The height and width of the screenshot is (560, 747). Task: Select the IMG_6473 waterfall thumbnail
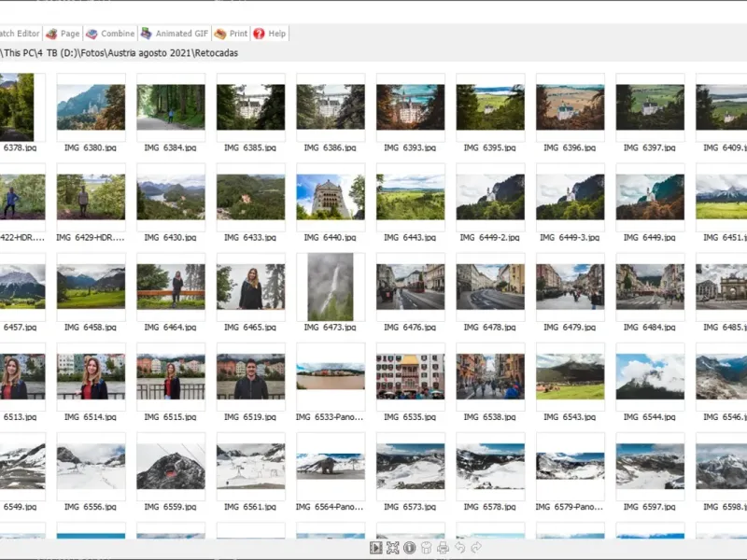click(x=331, y=287)
